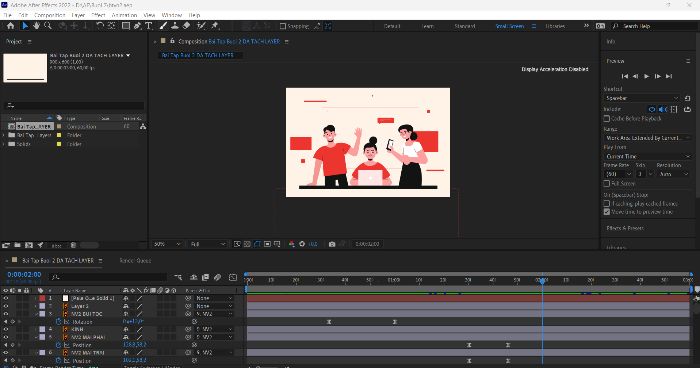
Task: Open project flowchart icon beside composition row
Action: (x=143, y=127)
